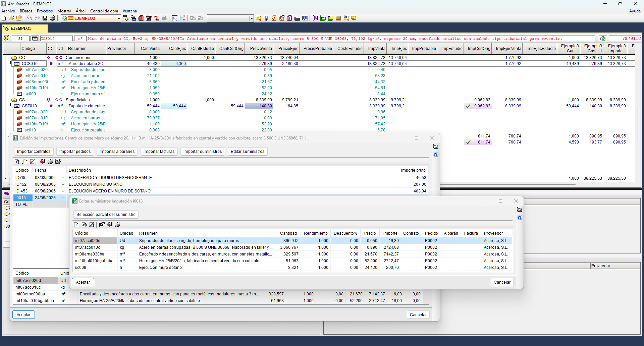
Task: Toggle cost center dot for CSZ010 row
Action: point(51,106)
